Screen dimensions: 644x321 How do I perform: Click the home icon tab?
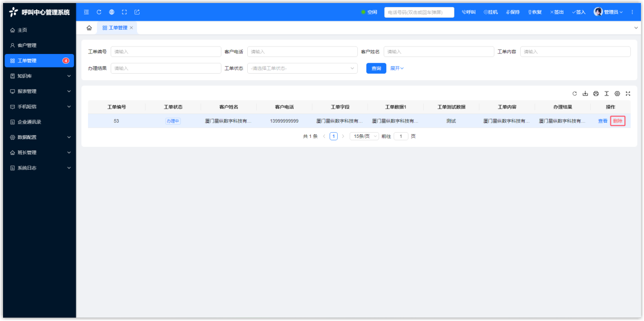89,28
